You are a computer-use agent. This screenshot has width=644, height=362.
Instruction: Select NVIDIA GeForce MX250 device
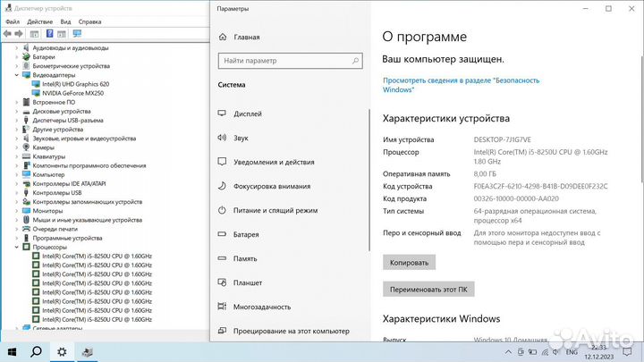click(x=72, y=93)
